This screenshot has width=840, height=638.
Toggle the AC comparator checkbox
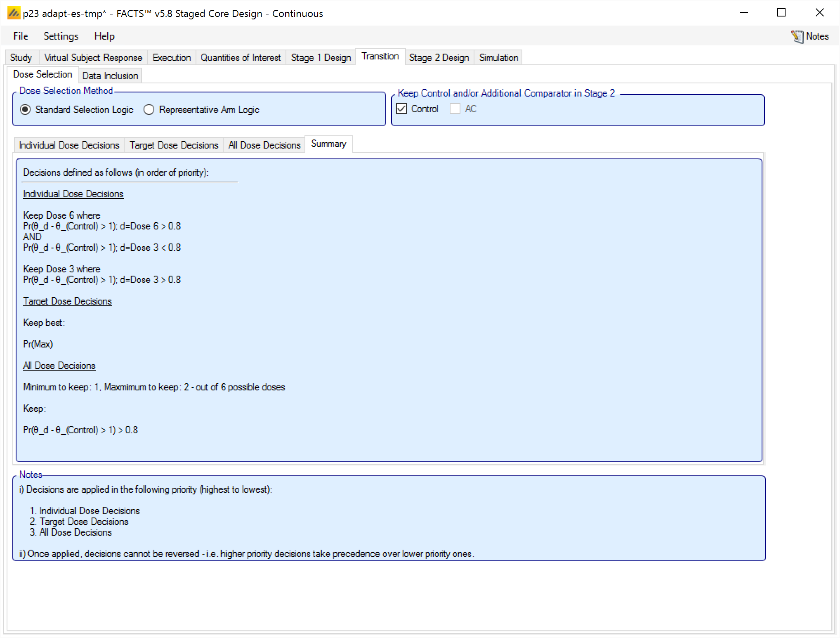(x=455, y=109)
